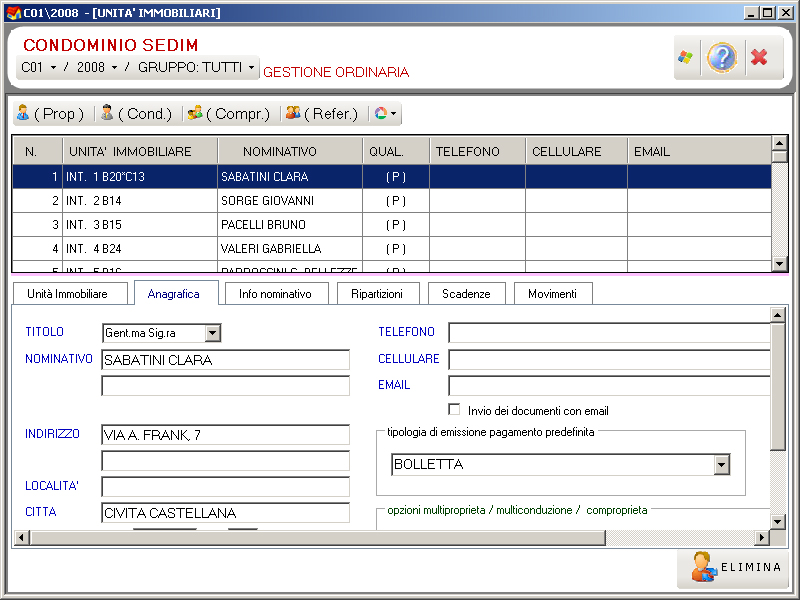Open the BOLLETTA payment type dropdown
Image resolution: width=800 pixels, height=600 pixels.
click(x=721, y=465)
